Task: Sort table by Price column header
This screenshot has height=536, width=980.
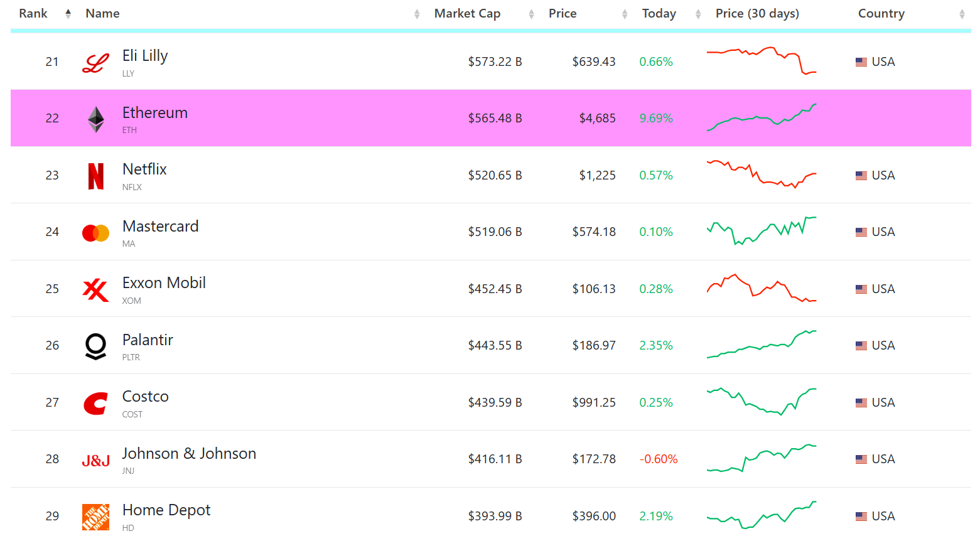Action: (563, 14)
